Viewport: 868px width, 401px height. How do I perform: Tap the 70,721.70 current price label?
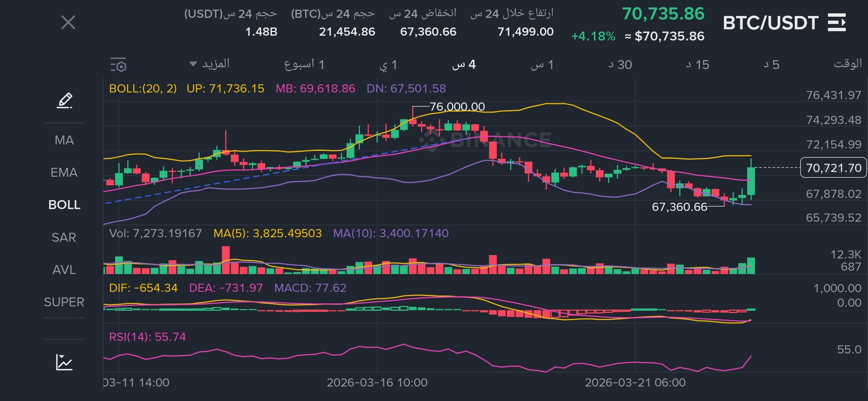pyautogui.click(x=834, y=168)
